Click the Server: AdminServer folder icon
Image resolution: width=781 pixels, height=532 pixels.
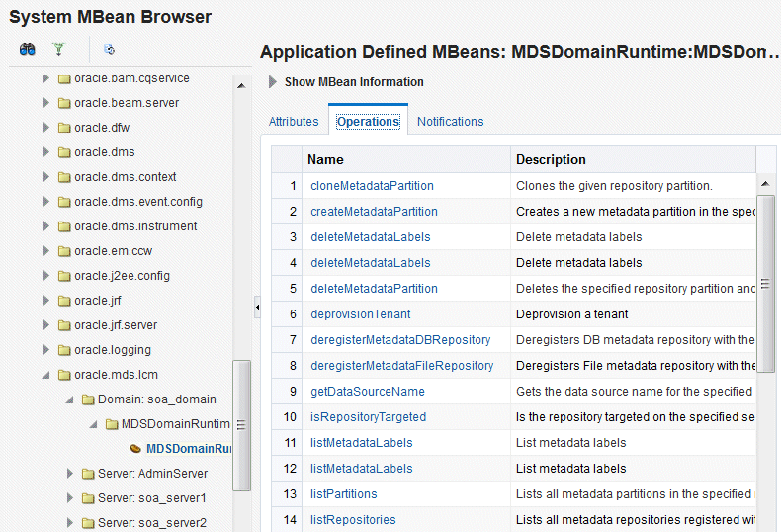click(88, 474)
